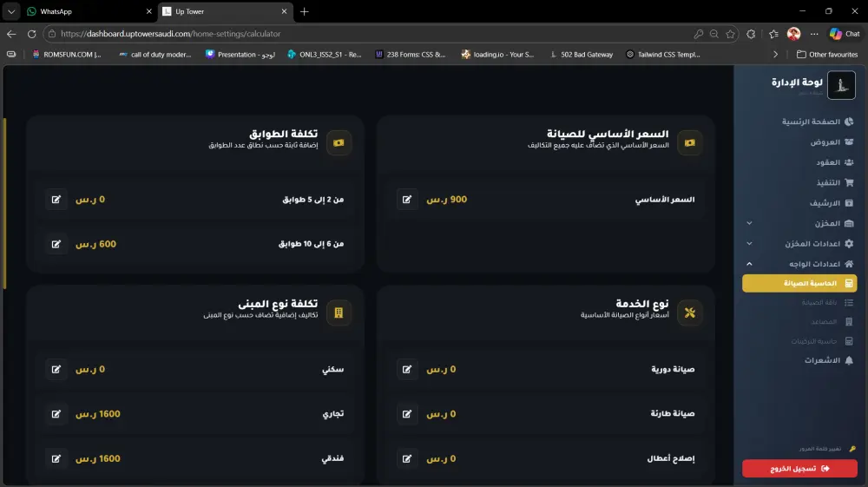The width and height of the screenshot is (868, 487).
Task: Open the tab search dropdown arrow
Action: (11, 11)
